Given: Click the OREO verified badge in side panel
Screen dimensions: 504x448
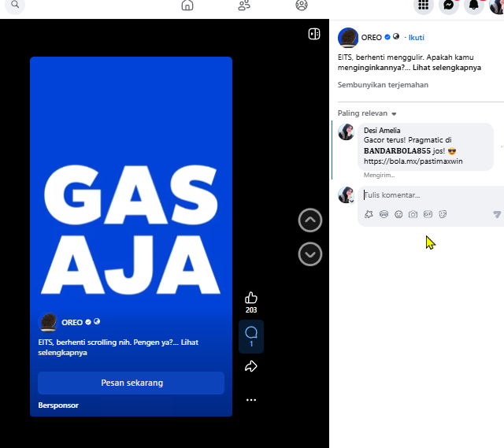Looking at the screenshot, I should coord(387,37).
